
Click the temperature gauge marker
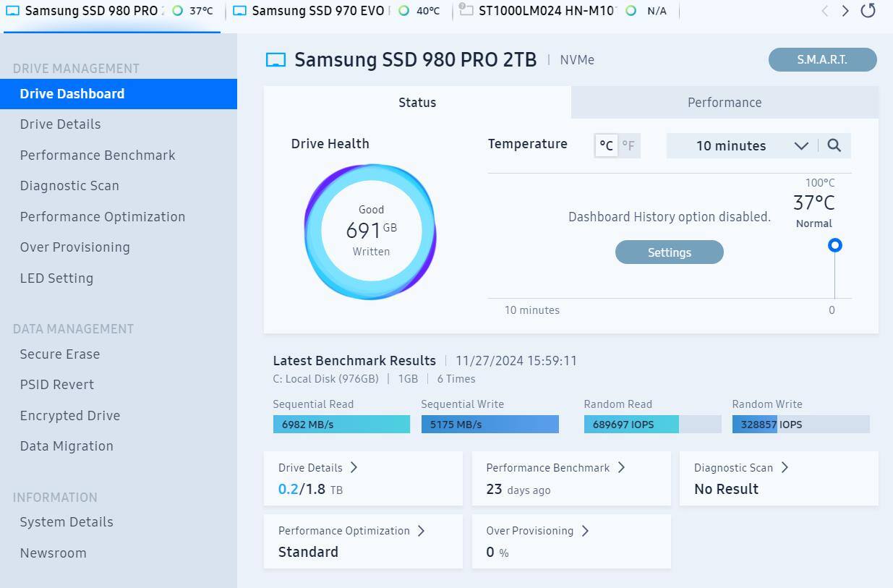point(834,245)
